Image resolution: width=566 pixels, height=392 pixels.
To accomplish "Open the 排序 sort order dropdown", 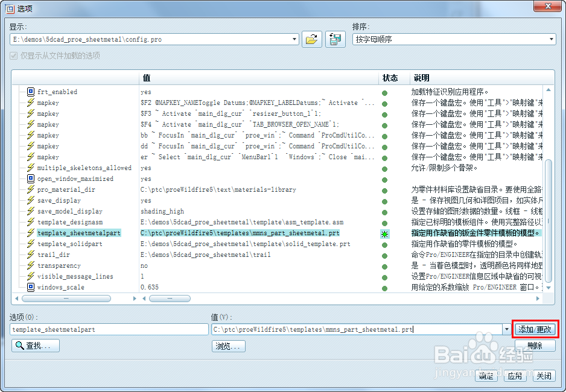I will (x=551, y=39).
